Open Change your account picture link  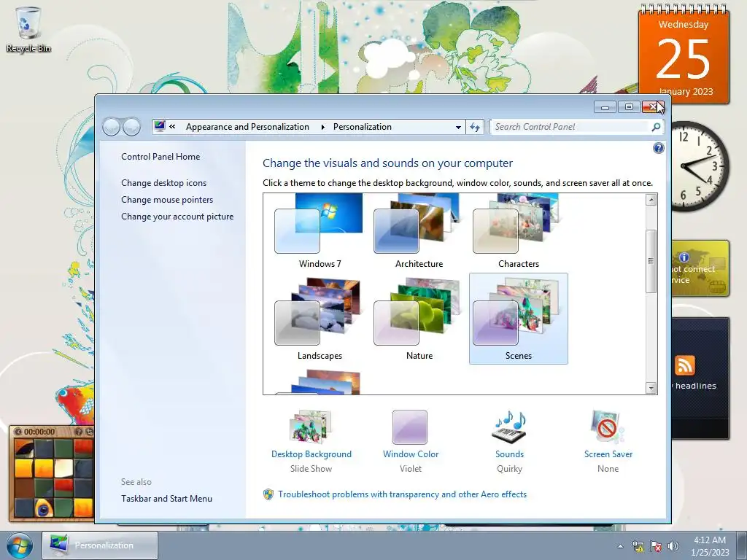point(177,216)
